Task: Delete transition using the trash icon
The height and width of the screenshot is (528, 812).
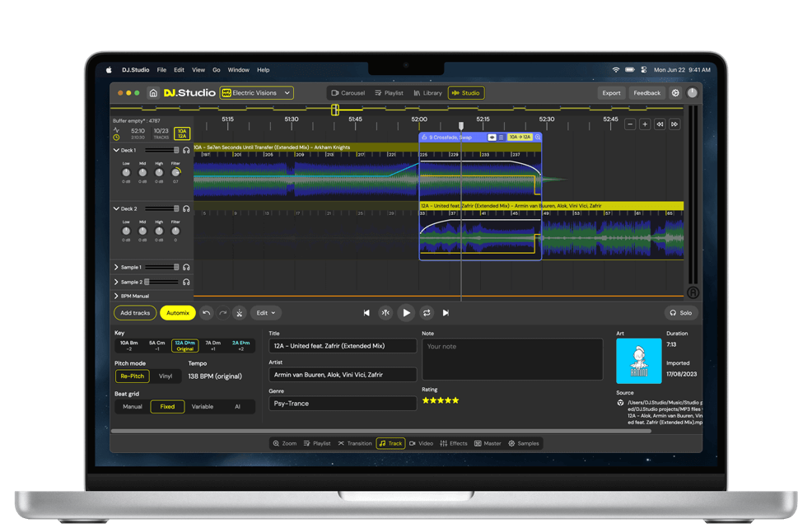Action: [502, 138]
